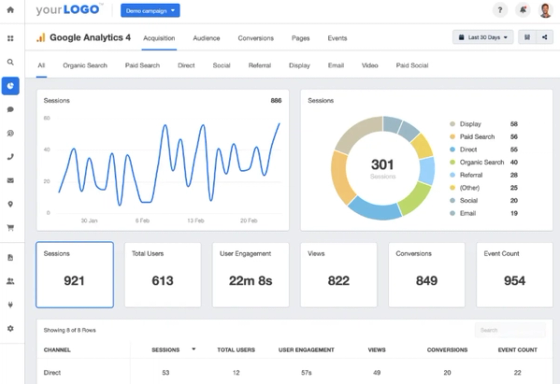Select the Organic Search channel tab
The image size is (560, 384).
point(85,65)
